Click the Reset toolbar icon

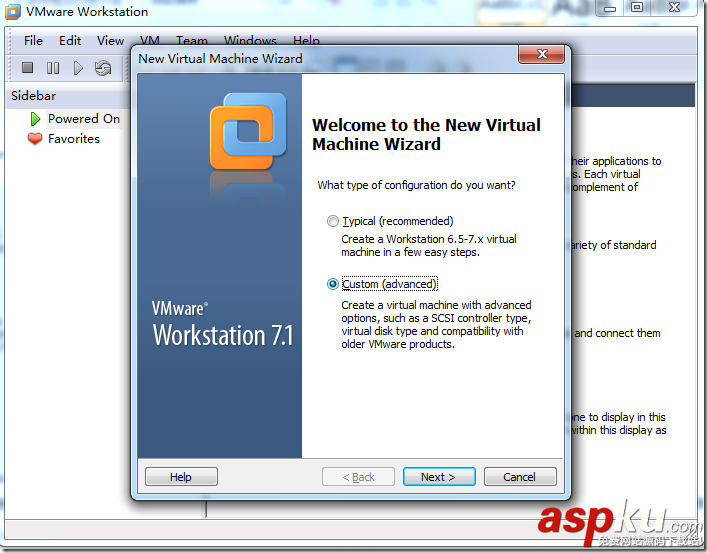(x=103, y=68)
